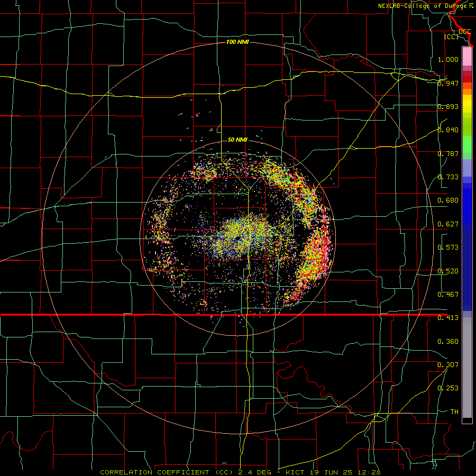Click the 1.000 value on the color scale
The height and width of the screenshot is (476, 476).
coord(448,59)
